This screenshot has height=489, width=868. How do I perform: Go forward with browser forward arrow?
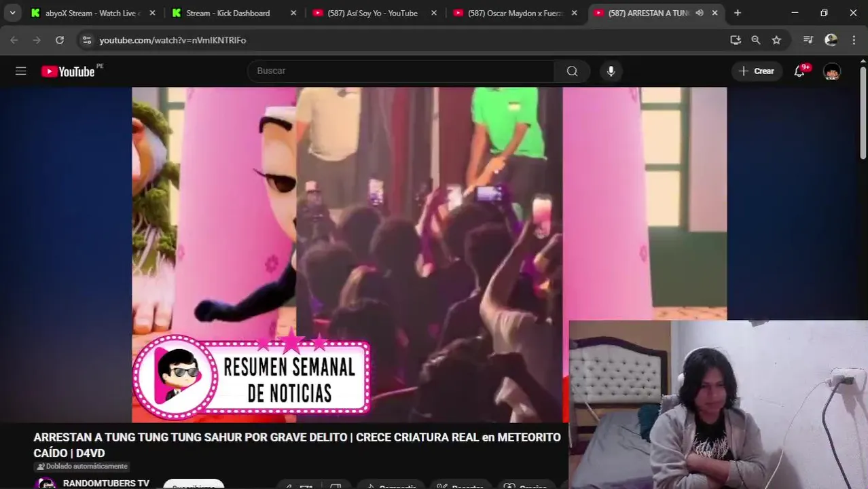pos(37,40)
